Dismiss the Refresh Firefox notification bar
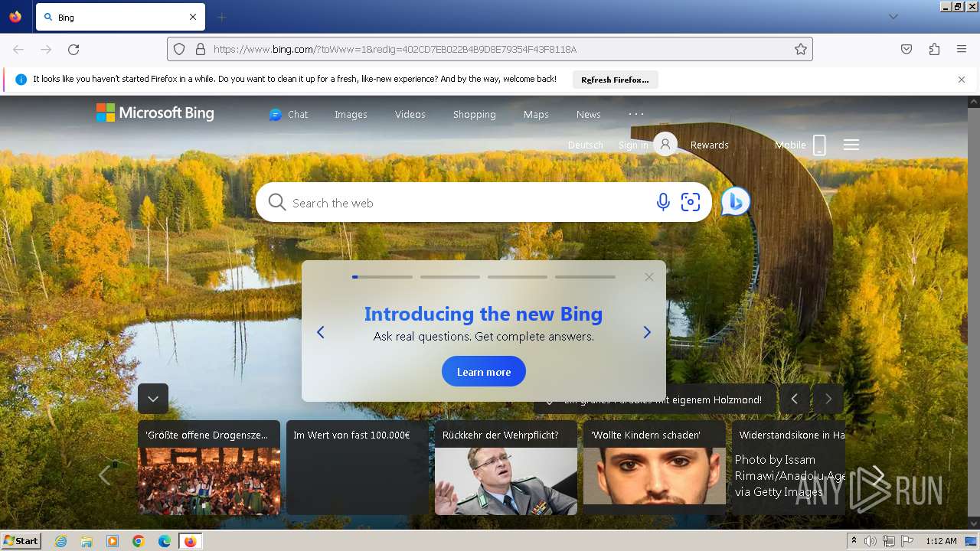Image resolution: width=980 pixels, height=551 pixels. coord(962,80)
